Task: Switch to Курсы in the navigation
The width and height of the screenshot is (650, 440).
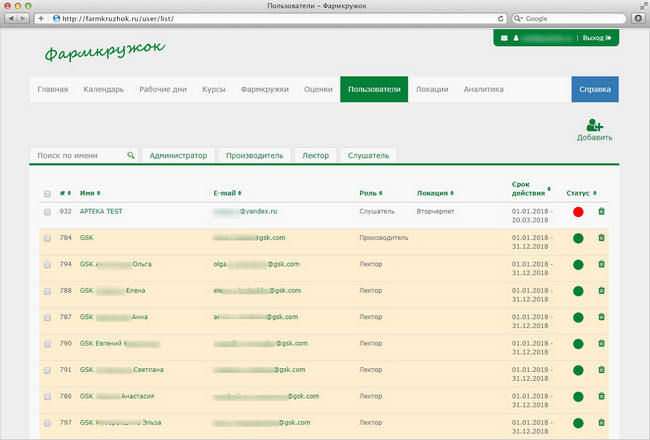Action: (x=214, y=89)
